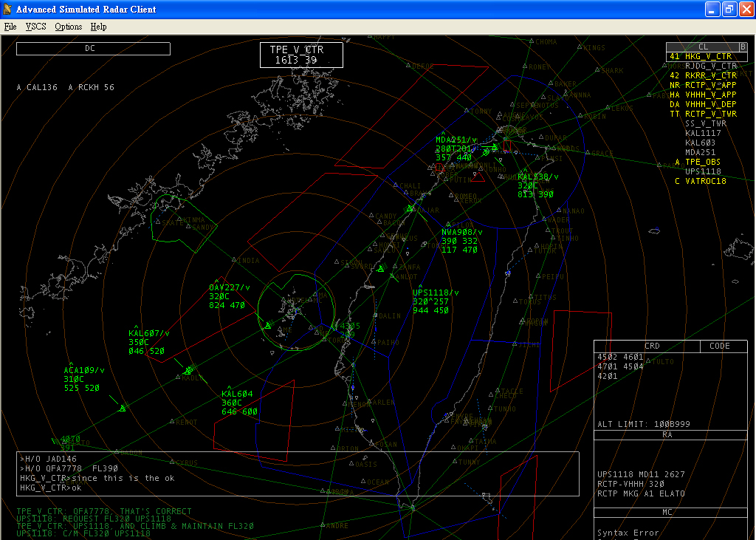Click the CRD header button
This screenshot has width=756, height=540.
(647, 346)
